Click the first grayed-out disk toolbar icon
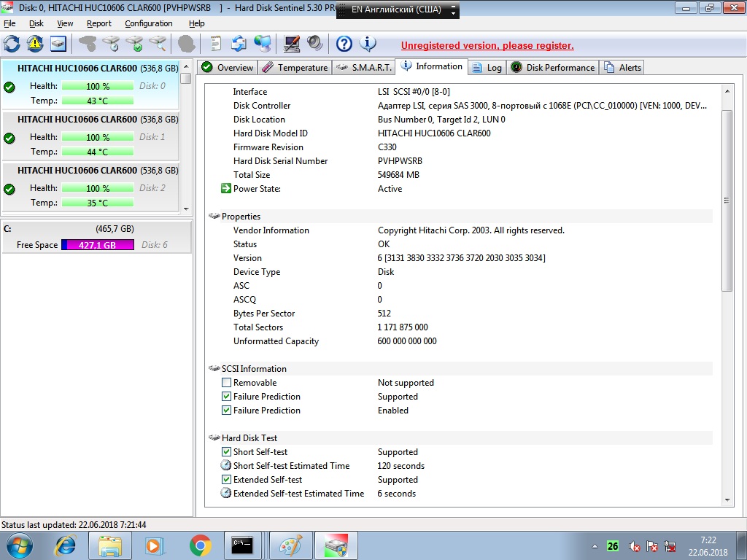The width and height of the screenshot is (747, 560). (88, 44)
